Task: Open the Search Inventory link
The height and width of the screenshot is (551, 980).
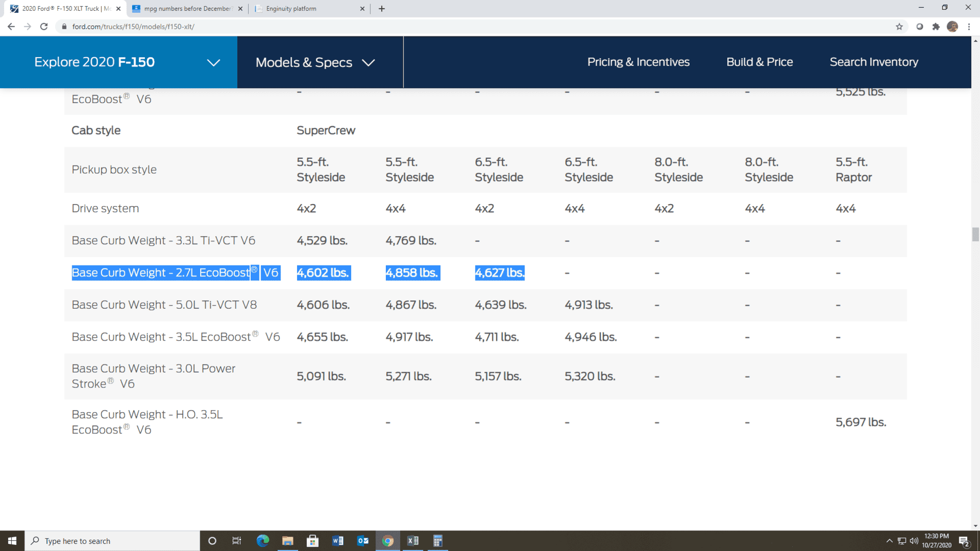Action: coord(874,62)
